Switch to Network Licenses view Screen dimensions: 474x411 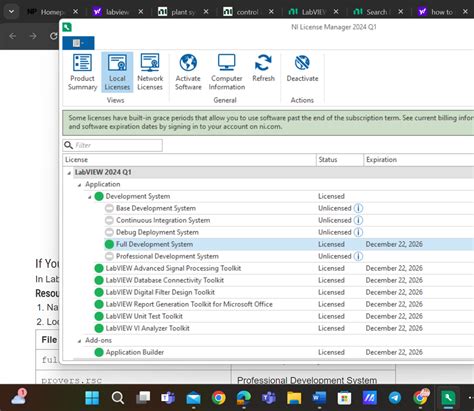tap(150, 72)
